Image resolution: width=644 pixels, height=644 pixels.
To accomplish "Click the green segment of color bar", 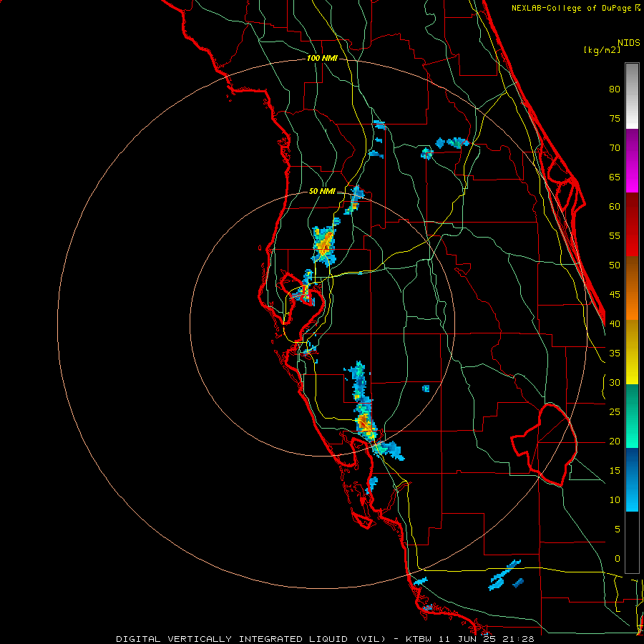I will [632, 416].
